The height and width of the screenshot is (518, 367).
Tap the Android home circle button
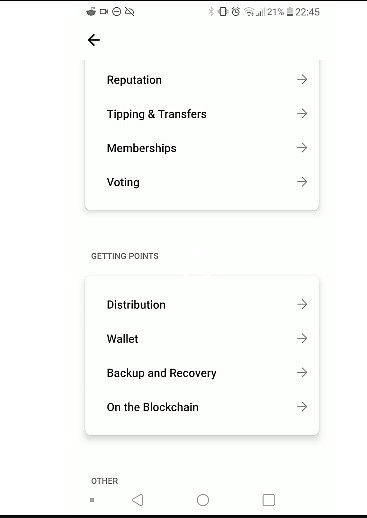[x=203, y=500]
